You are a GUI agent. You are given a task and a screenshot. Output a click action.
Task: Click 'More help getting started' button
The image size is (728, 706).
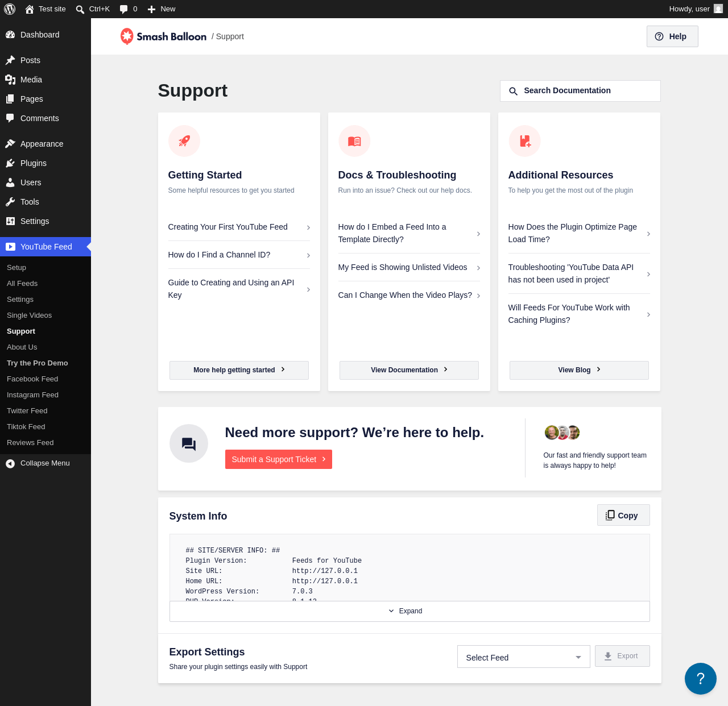tap(239, 370)
